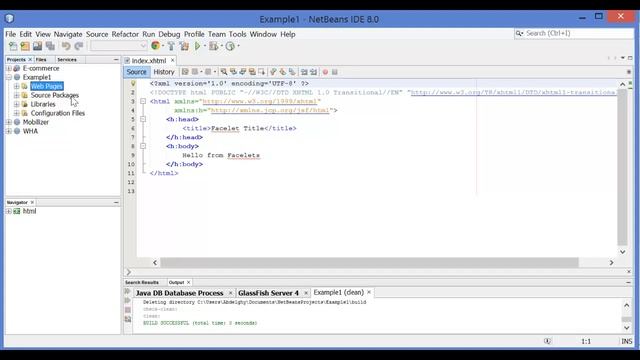
Task: Click the Redo toolbar icon
Action: click(79, 46)
